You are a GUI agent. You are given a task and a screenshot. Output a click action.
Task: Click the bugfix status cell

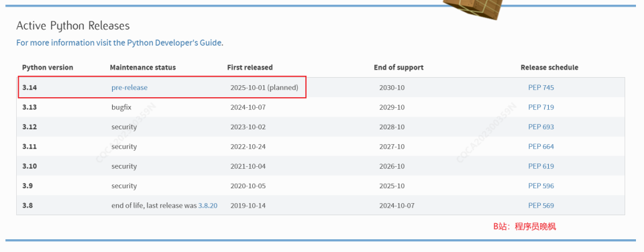121,107
